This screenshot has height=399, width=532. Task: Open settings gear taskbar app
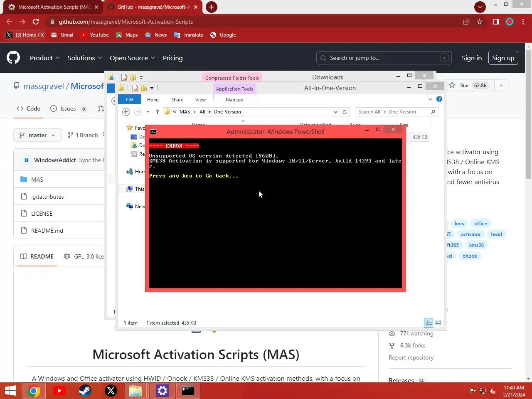(x=162, y=391)
